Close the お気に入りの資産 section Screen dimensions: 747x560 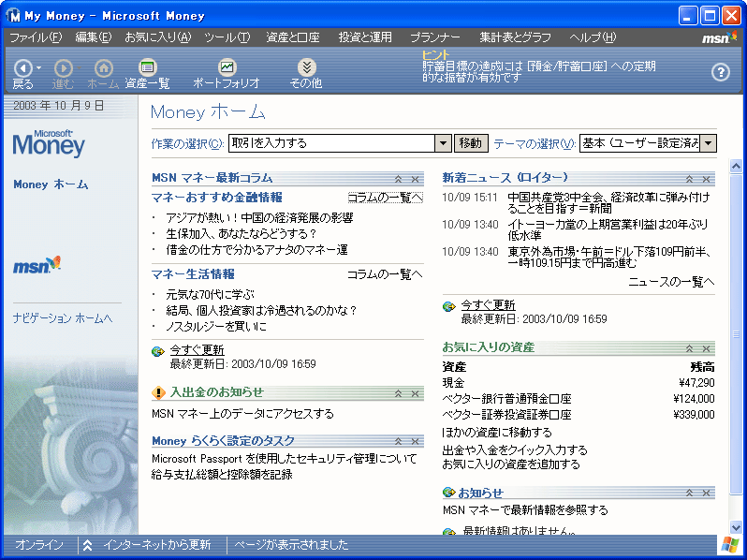[706, 349]
